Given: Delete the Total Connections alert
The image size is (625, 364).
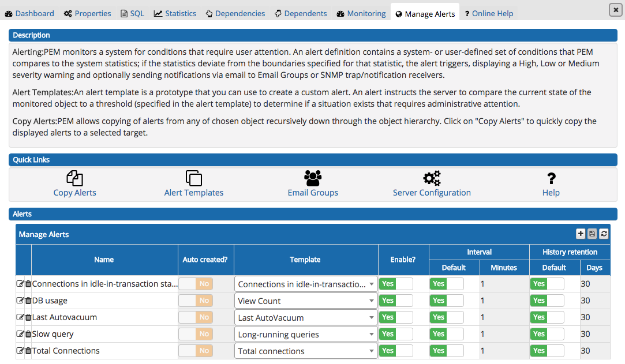Looking at the screenshot, I should pos(28,351).
